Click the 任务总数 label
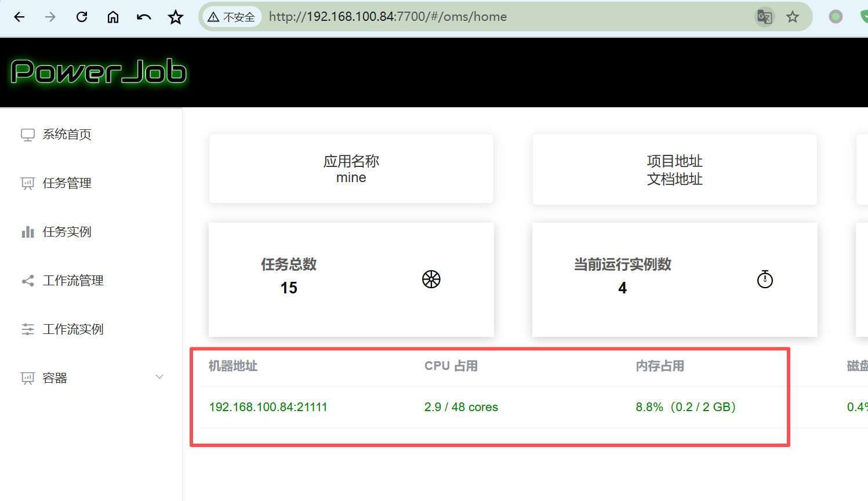This screenshot has width=868, height=501. click(x=289, y=264)
